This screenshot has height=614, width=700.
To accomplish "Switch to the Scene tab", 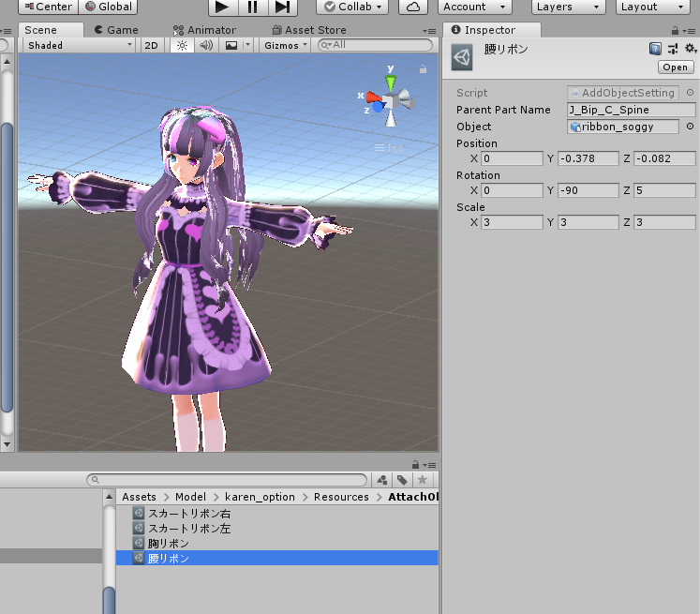I will (51, 30).
